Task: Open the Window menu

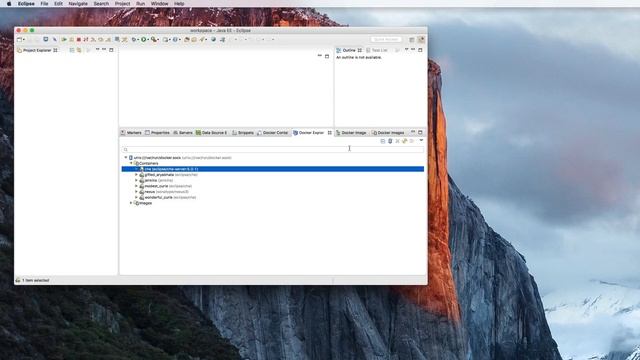Action: [160, 4]
